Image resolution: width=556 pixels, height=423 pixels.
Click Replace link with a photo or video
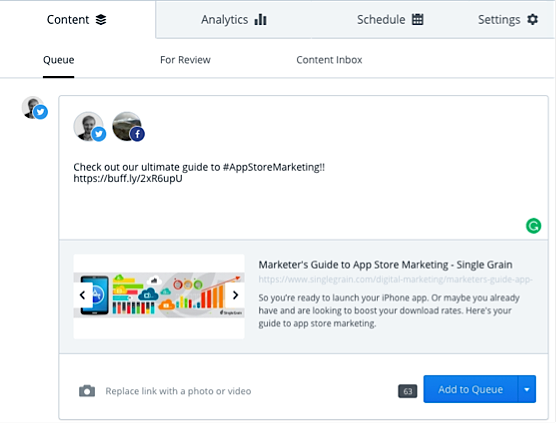click(x=178, y=391)
